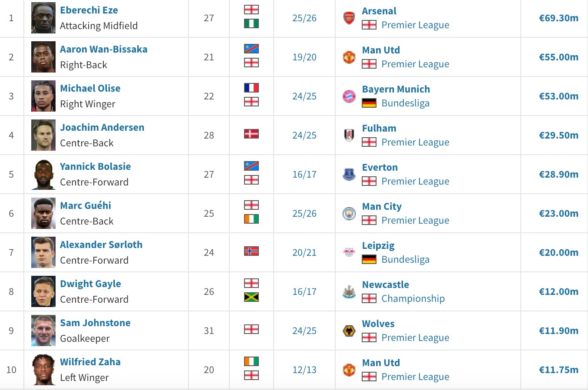Open the €69.30m transfer fee link
This screenshot has width=588, height=390.
pyautogui.click(x=558, y=18)
